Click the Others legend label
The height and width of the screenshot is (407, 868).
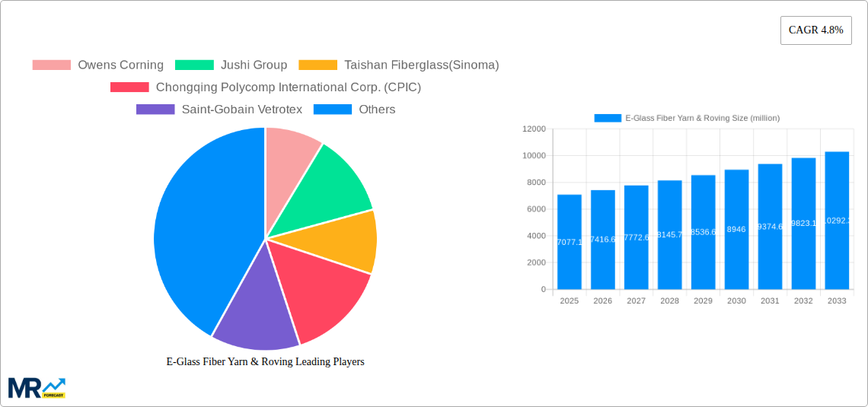[377, 110]
